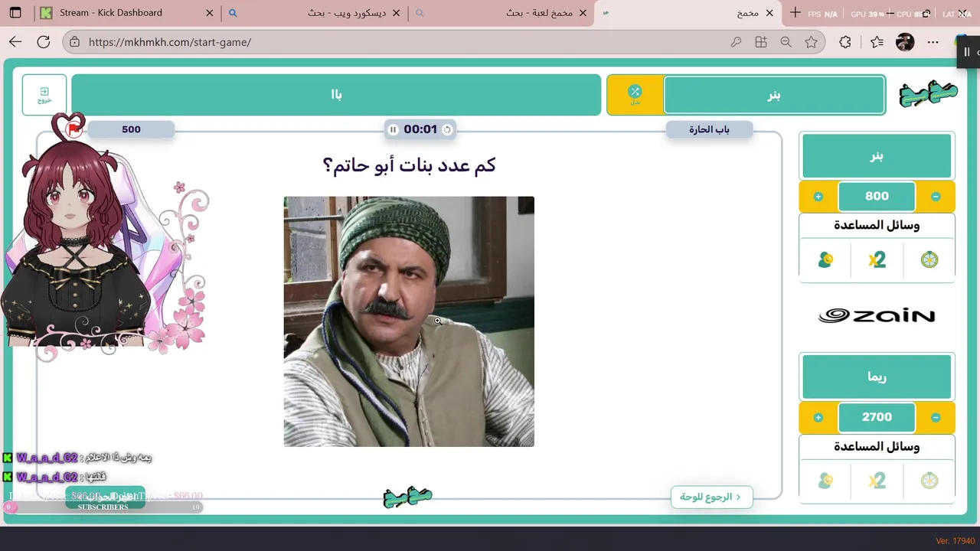980x551 pixels.
Task: Decrease ريما team score with minus
Action: point(936,417)
